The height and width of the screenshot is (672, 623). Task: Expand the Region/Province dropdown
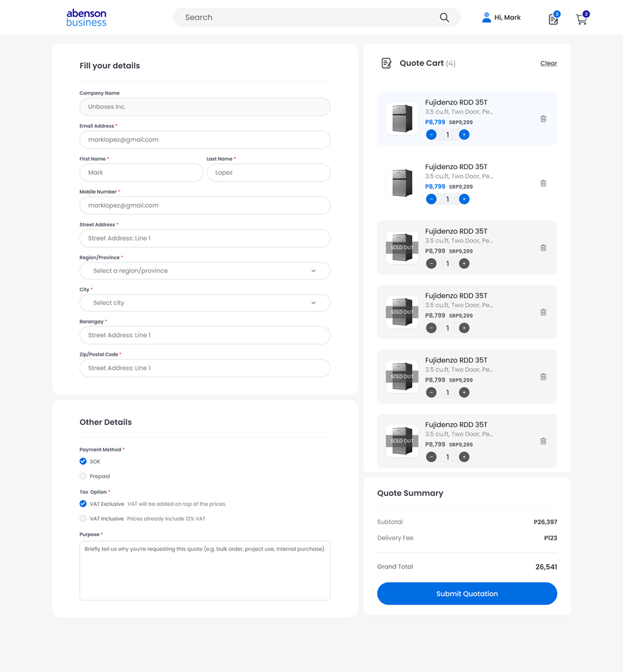tap(205, 271)
